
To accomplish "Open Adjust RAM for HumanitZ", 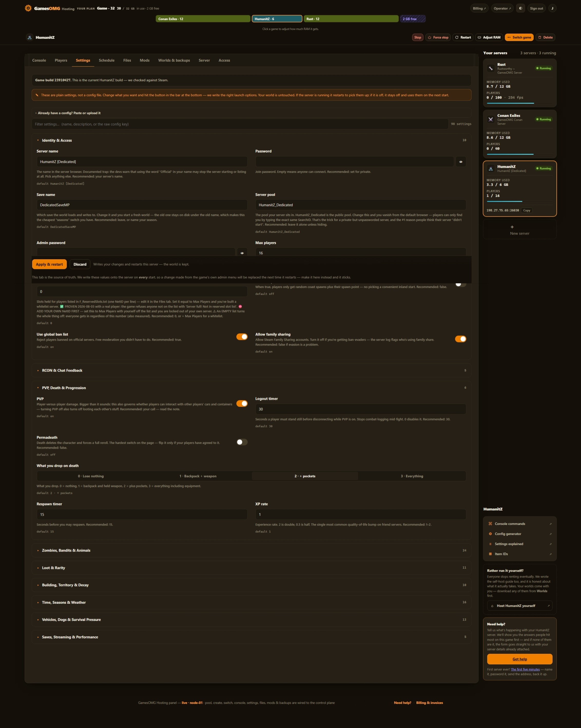I will [x=489, y=37].
